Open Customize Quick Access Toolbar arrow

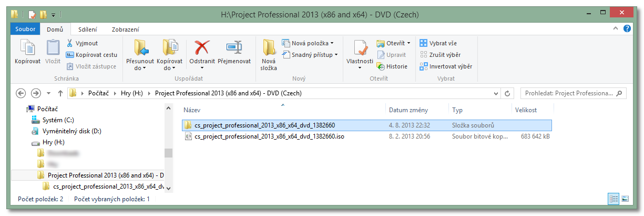(53, 15)
